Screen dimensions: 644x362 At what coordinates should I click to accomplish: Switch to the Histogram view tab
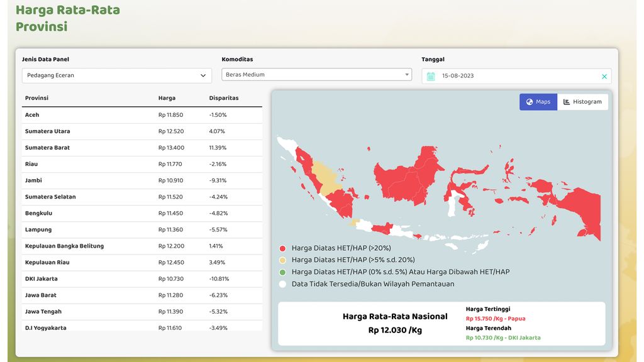click(x=582, y=102)
